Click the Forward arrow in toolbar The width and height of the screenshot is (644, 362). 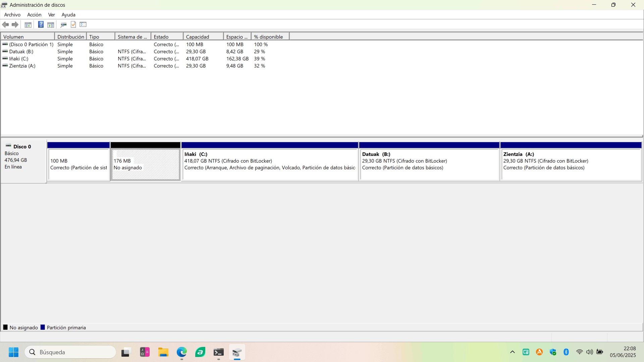[x=15, y=24]
